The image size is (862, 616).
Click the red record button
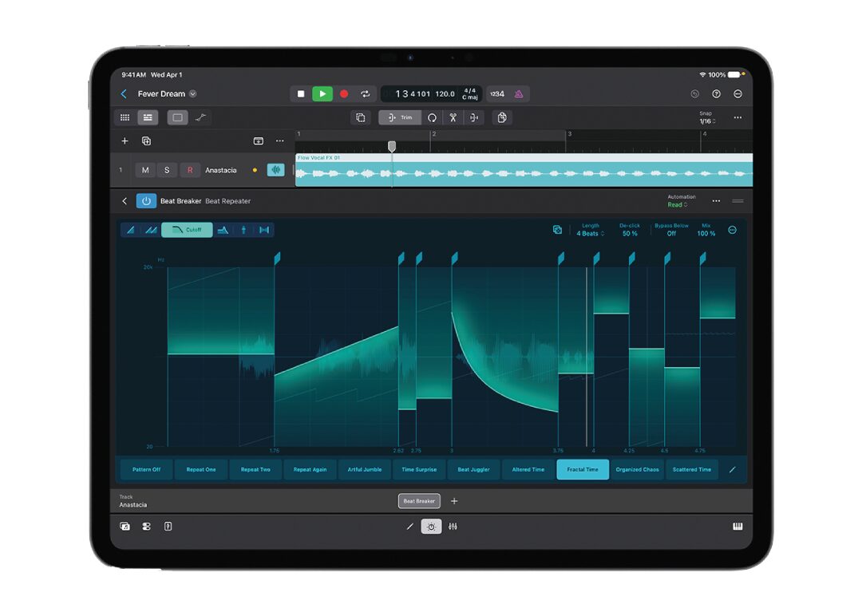(x=344, y=94)
